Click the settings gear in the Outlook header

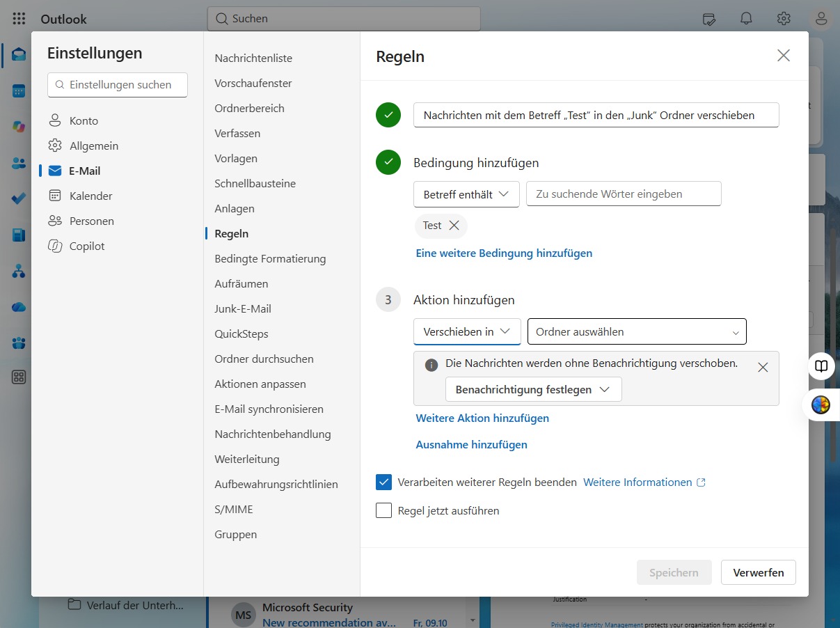[x=784, y=19]
